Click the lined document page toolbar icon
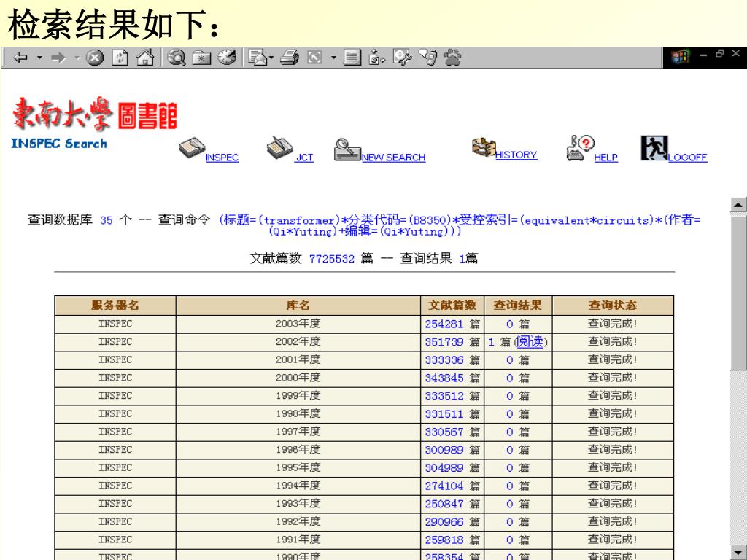747x560 pixels. pyautogui.click(x=352, y=58)
